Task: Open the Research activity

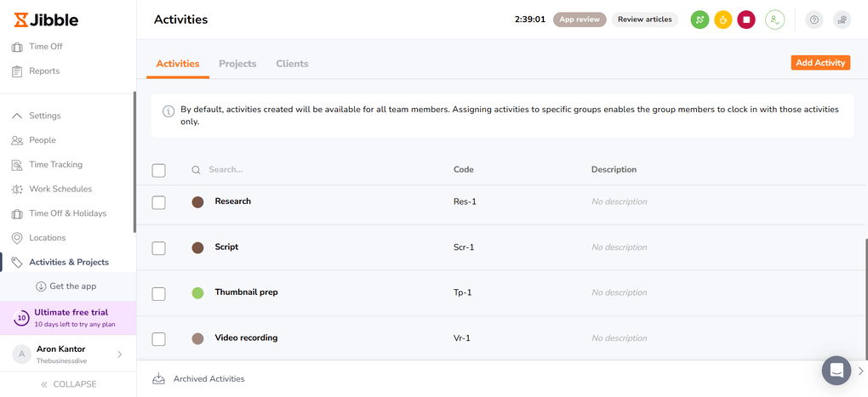Action: pos(233,201)
